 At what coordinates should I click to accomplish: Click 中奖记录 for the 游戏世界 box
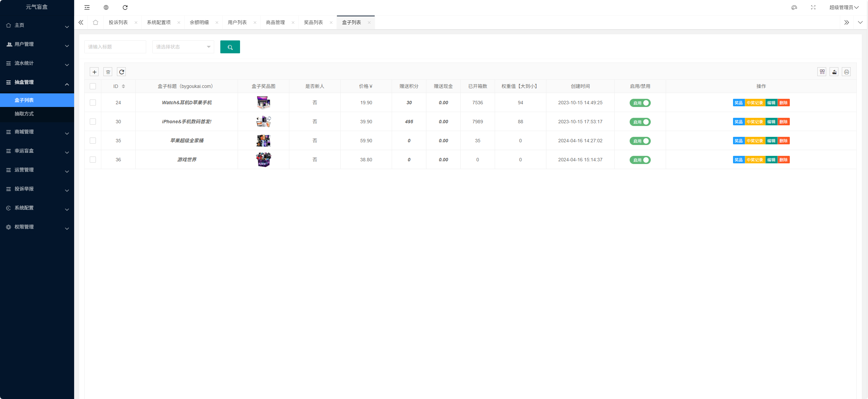pyautogui.click(x=754, y=160)
